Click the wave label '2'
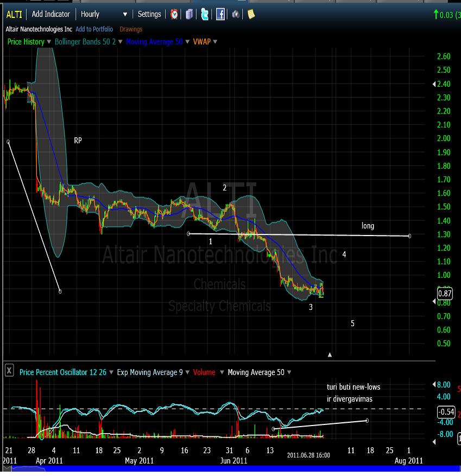The height and width of the screenshot is (476, 461). tap(224, 188)
